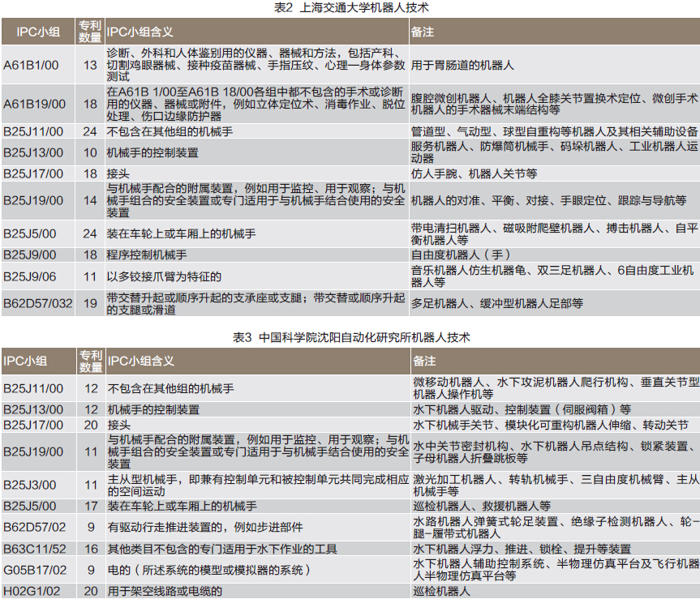700x599 pixels.
Task: Click the patent count 11 in the B25J3/00 row
Action: point(91,485)
